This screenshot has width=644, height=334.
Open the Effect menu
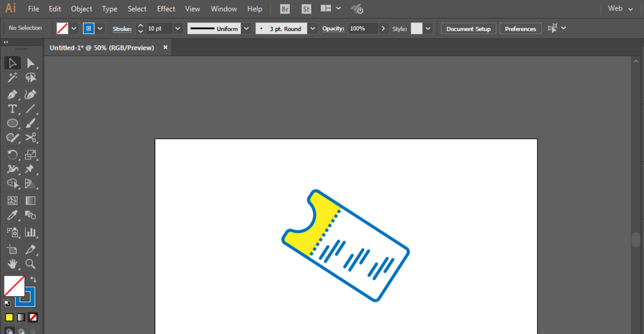pos(166,9)
